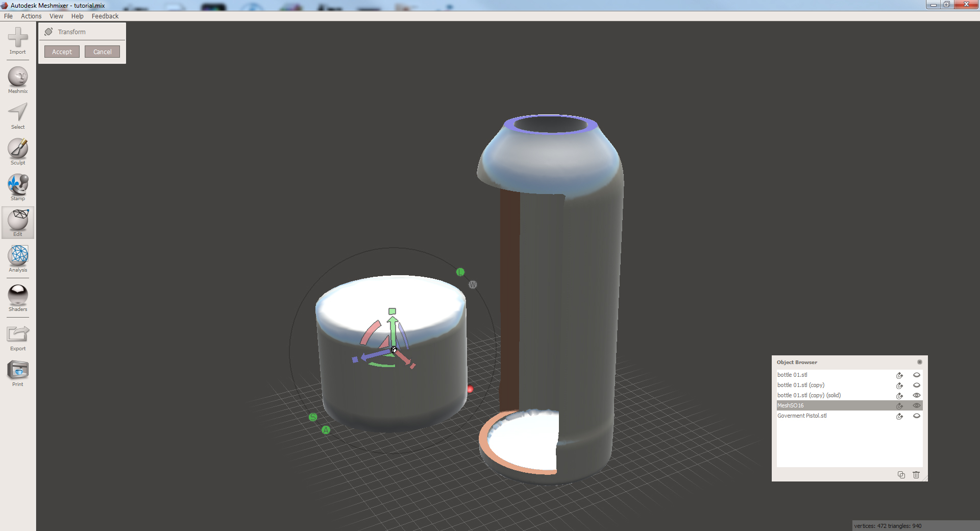Viewport: 980px width, 531px height.
Task: Select MeshSO16 in Object Browser
Action: point(849,405)
